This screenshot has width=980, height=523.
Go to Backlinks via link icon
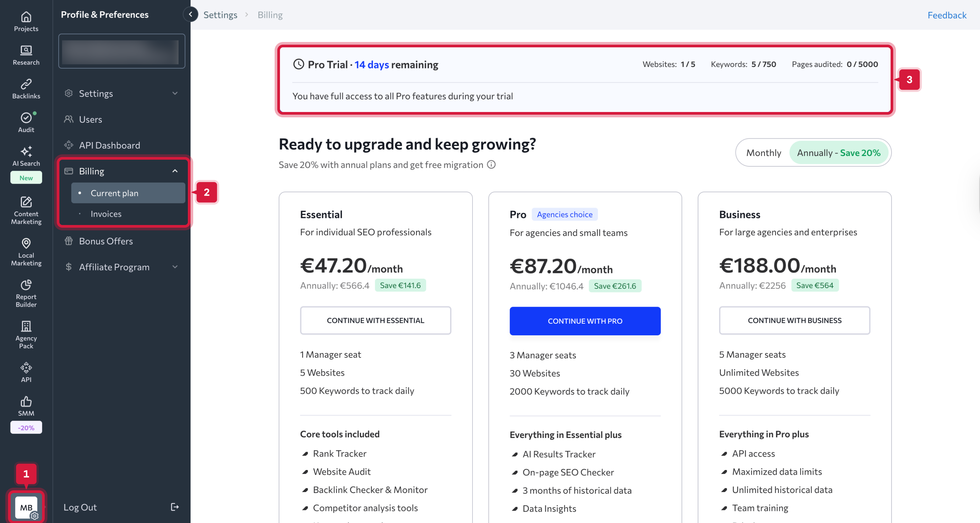[26, 84]
